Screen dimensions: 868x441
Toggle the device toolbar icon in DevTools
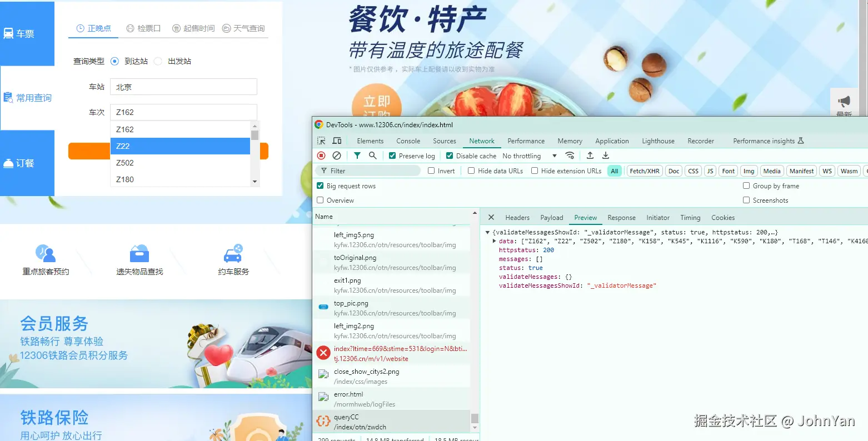(x=337, y=141)
